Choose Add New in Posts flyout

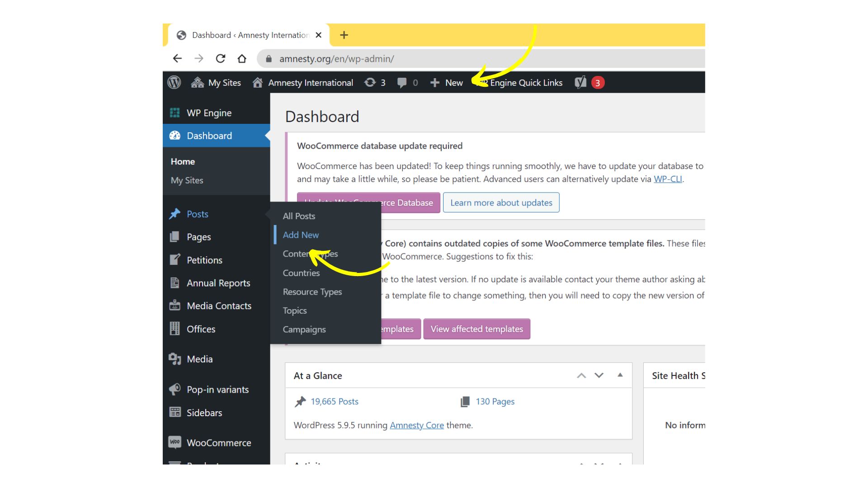click(x=301, y=235)
